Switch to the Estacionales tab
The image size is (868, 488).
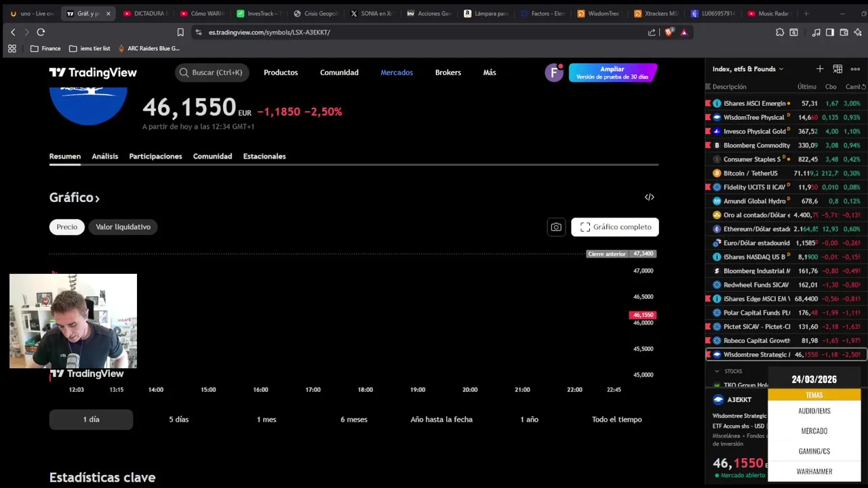(264, 156)
